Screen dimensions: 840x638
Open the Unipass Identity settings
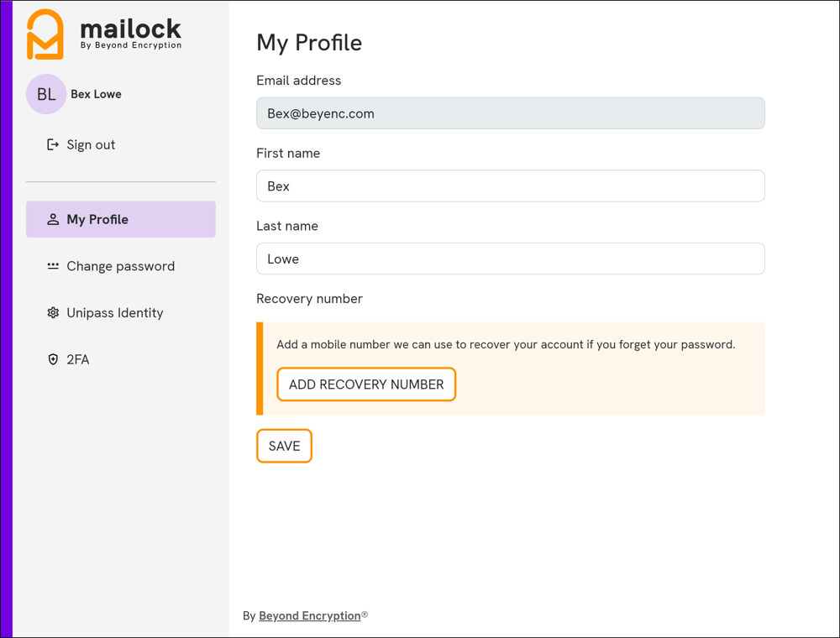(114, 312)
